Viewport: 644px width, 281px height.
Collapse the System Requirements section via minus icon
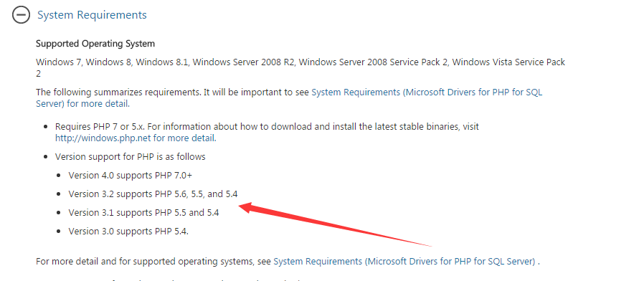[21, 15]
